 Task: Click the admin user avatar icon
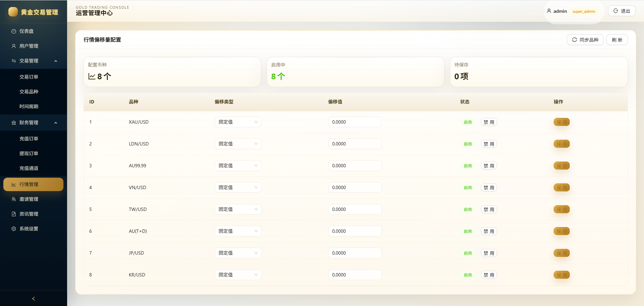click(x=549, y=11)
